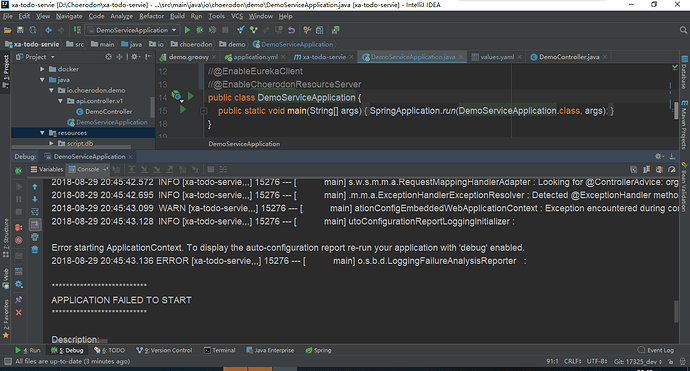Open the run configuration dropdown

click(132, 30)
